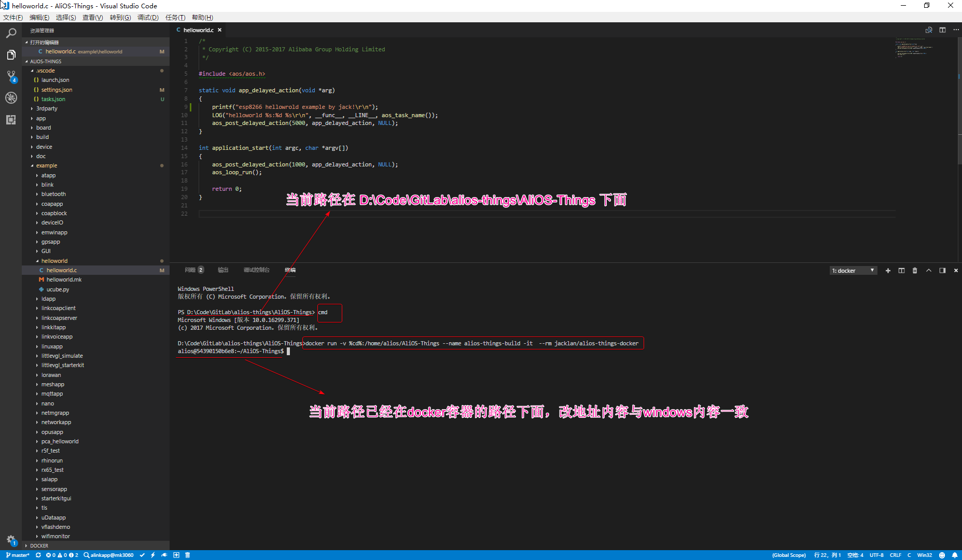Click the open changes icon above the editor
The height and width of the screenshot is (560, 962).
pos(929,30)
